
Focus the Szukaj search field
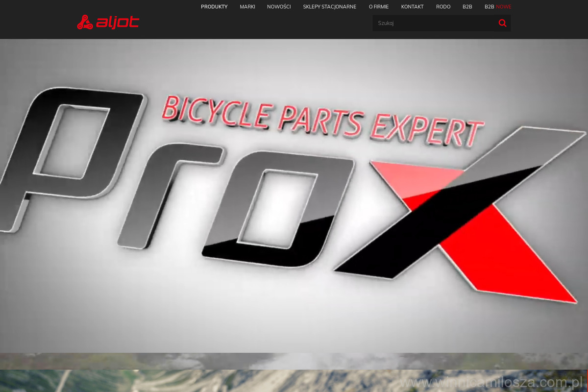pos(434,23)
